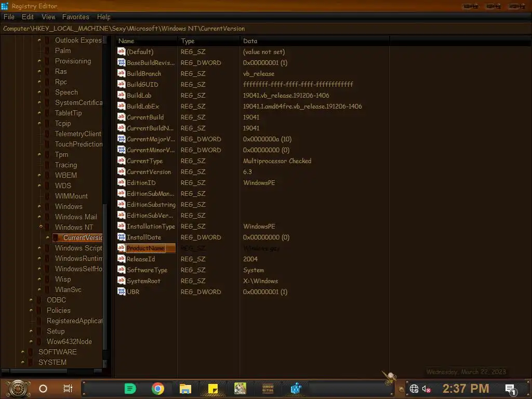Open the yellow Sticky Notes taskbar icon
The width and height of the screenshot is (532, 399).
[x=212, y=389]
